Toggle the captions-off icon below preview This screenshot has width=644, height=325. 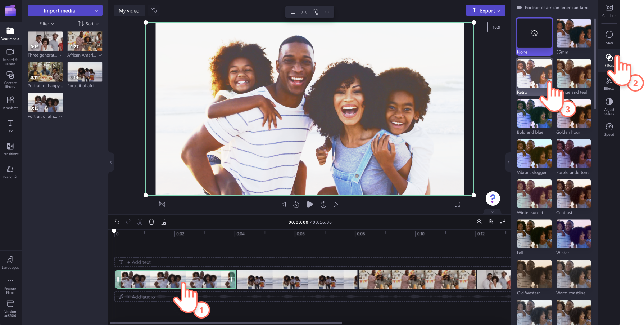coord(162,204)
